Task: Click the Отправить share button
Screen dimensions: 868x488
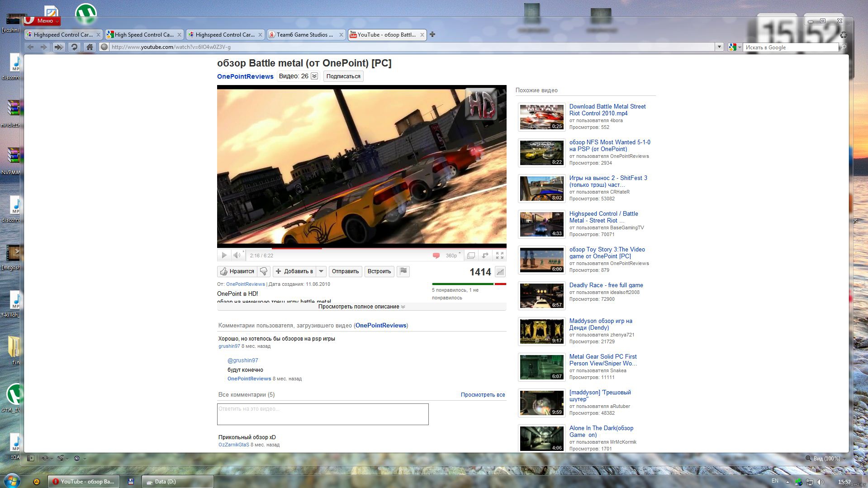Action: [345, 271]
